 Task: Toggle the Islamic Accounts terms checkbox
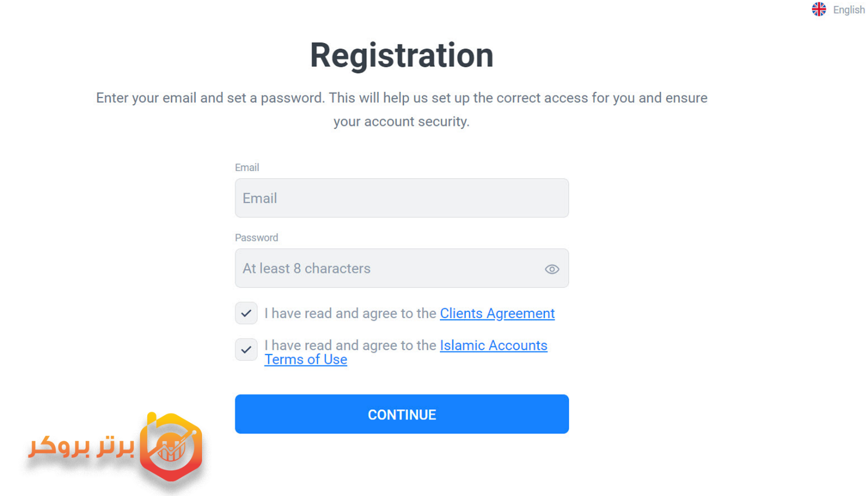coord(246,349)
